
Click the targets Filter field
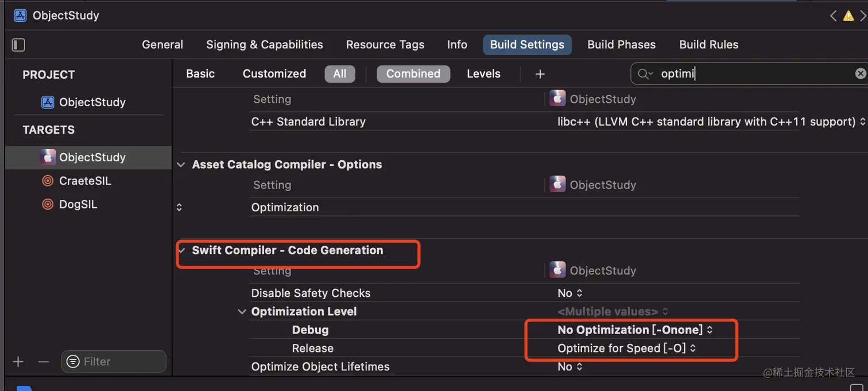[114, 362]
